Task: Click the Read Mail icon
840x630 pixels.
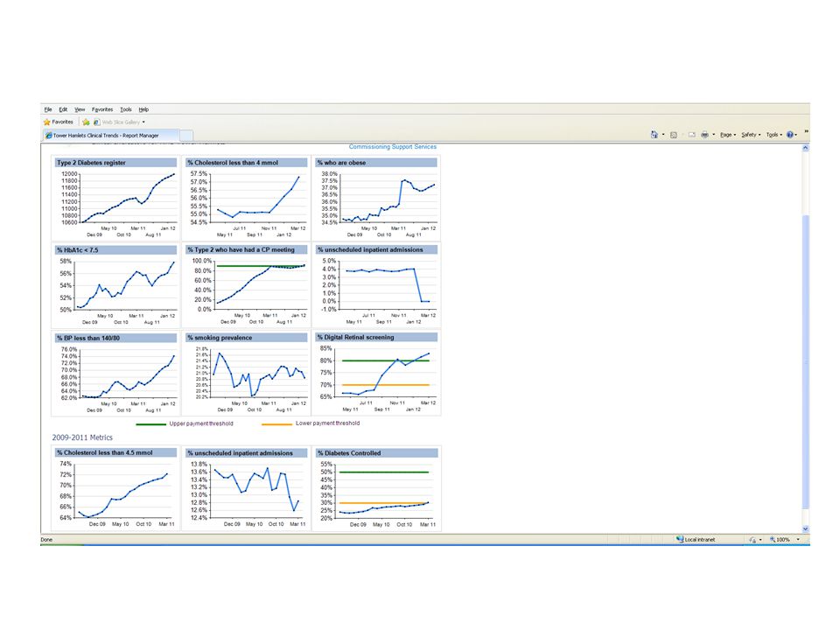Action: pyautogui.click(x=691, y=135)
